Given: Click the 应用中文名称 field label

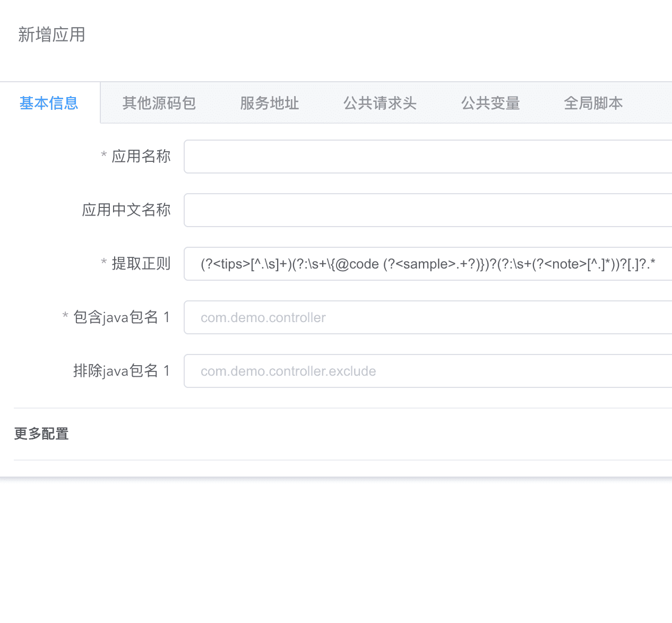Looking at the screenshot, I should point(126,210).
